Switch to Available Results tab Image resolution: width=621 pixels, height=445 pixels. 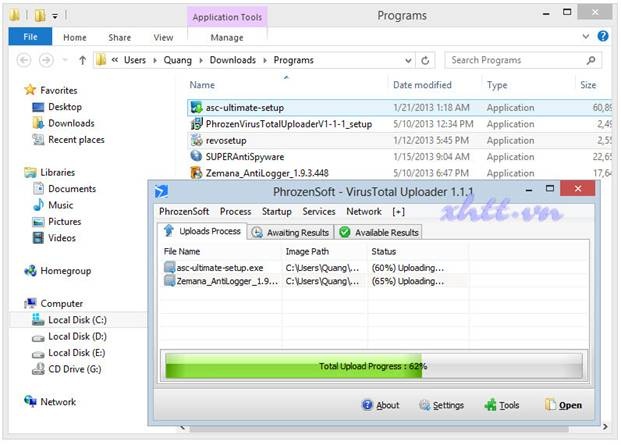[379, 232]
